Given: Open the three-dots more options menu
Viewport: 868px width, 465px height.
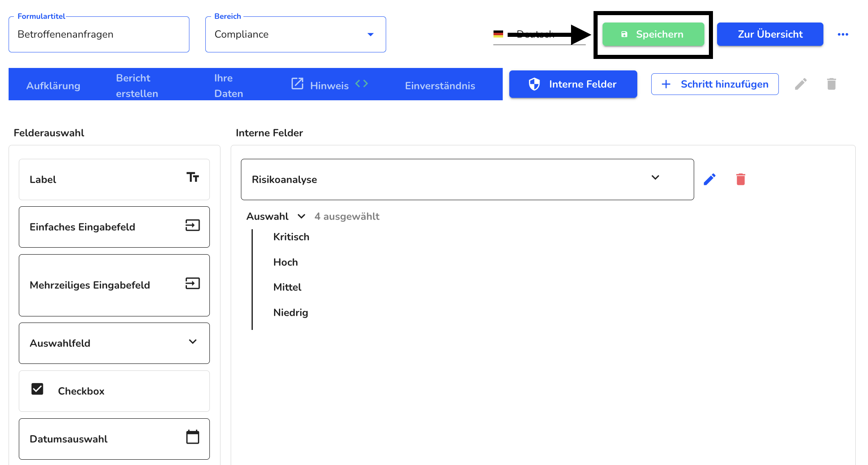Looking at the screenshot, I should click(843, 34).
